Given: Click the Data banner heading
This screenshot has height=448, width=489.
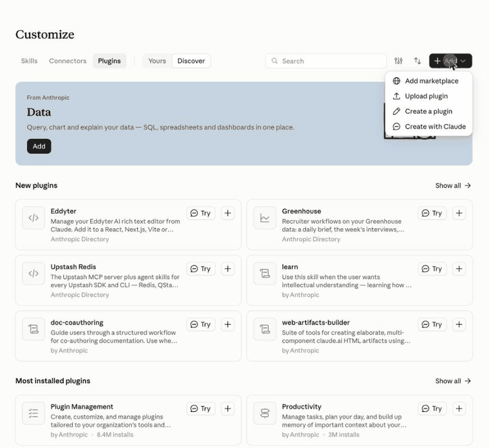Looking at the screenshot, I should 39,112.
